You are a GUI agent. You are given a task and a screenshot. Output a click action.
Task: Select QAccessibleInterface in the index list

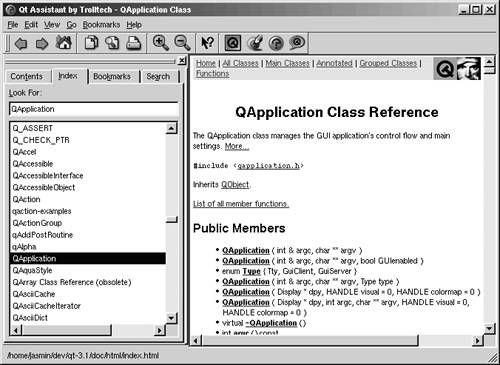point(88,176)
